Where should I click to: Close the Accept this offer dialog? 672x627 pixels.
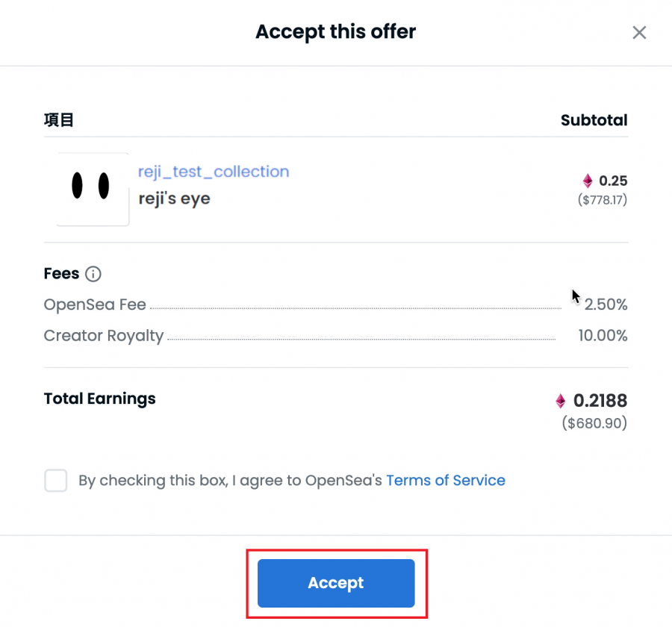point(639,33)
